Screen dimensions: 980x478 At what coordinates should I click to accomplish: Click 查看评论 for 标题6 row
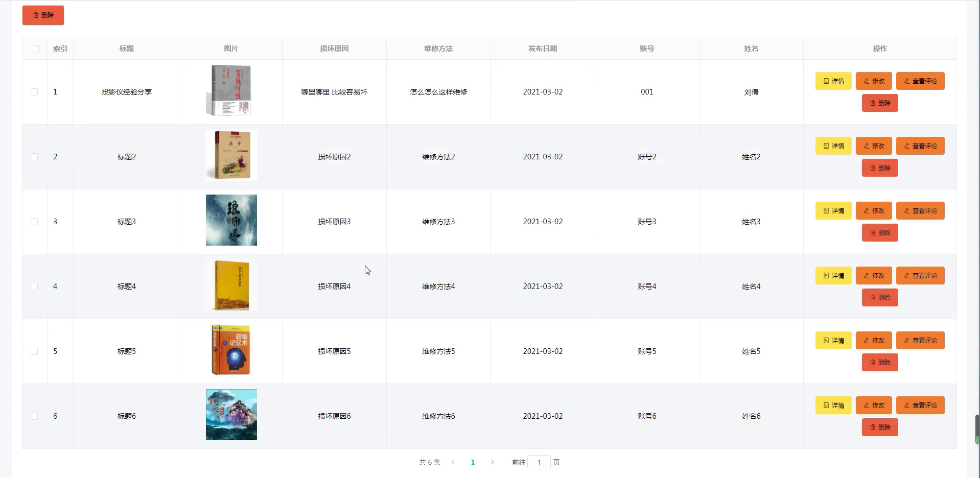[x=920, y=405]
